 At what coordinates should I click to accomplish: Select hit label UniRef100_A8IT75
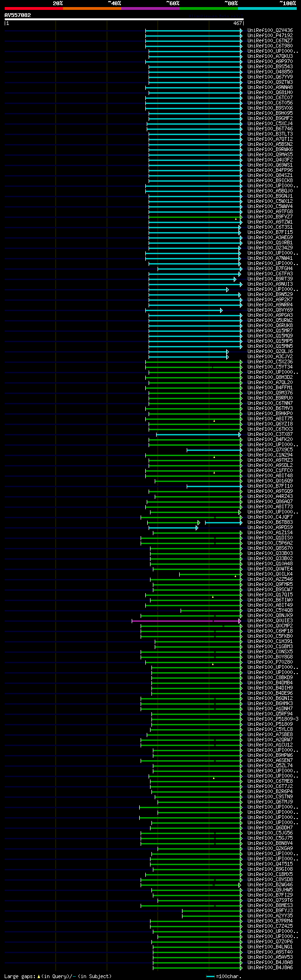pos(270,419)
